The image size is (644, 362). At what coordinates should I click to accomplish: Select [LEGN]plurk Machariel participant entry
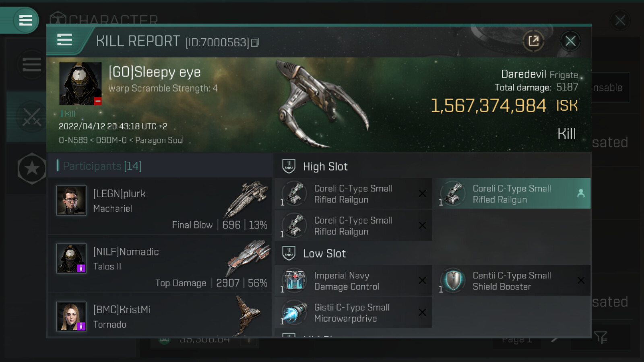tap(160, 206)
